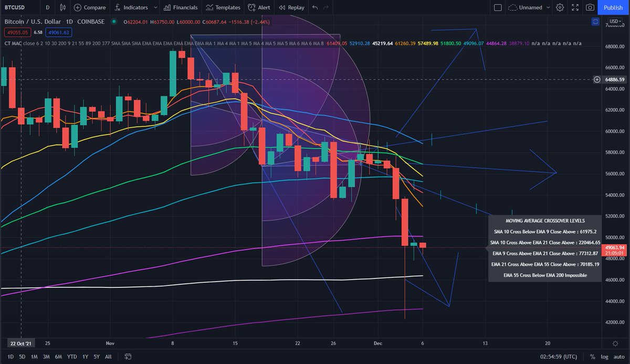630x364 pixels.
Task: Click the 22 Oct '21 date label
Action: [21, 343]
